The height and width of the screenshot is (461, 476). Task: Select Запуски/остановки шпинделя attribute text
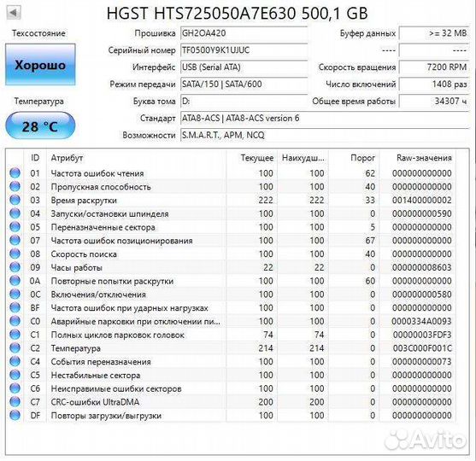[109, 213]
